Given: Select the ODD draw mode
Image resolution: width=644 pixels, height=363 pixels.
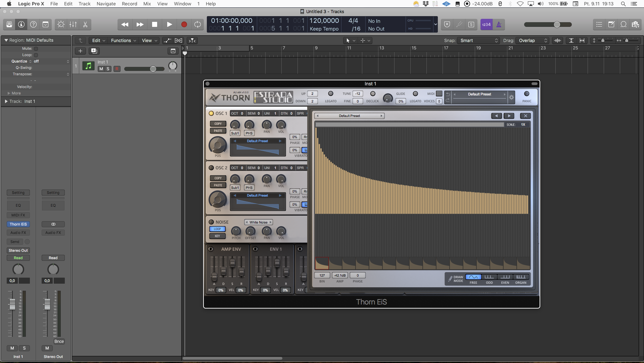Looking at the screenshot, I should (x=489, y=277).
